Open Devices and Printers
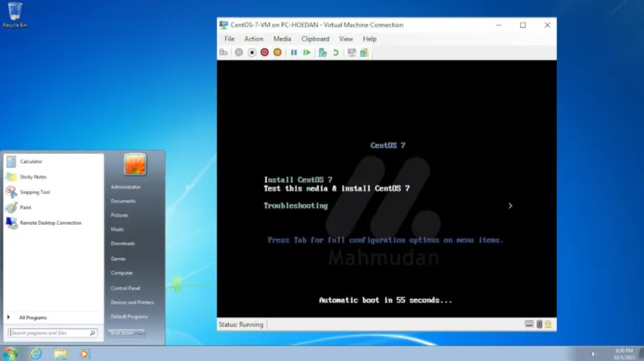This screenshot has width=644, height=361. pyautogui.click(x=132, y=302)
